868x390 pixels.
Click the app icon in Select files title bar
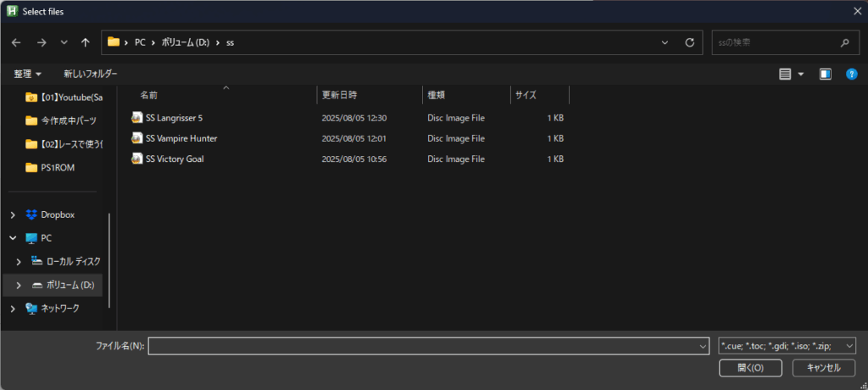click(x=10, y=12)
